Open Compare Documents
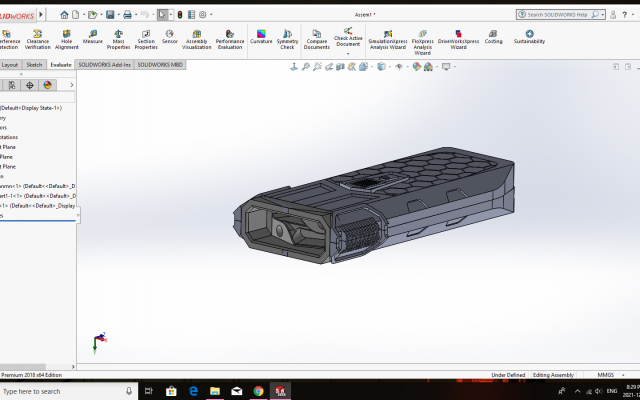Viewport: 640px width, 400px height. (317, 40)
